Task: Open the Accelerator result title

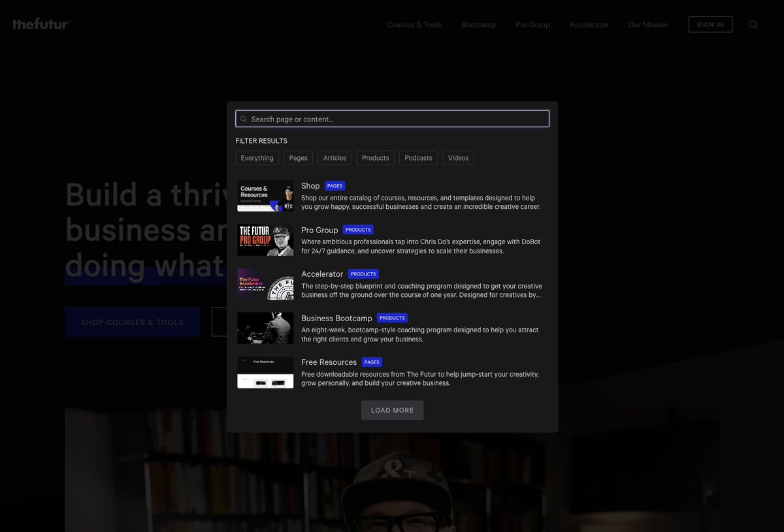Action: pyautogui.click(x=322, y=274)
